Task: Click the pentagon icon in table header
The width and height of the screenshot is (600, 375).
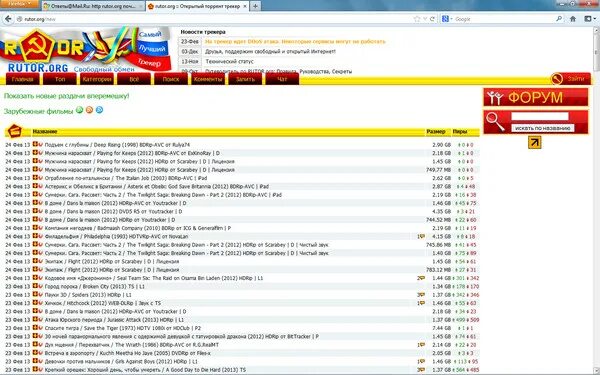Action: coord(15,131)
